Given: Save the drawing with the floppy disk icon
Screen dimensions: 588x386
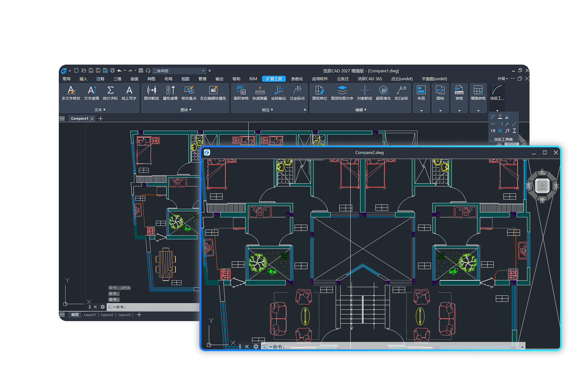Looking at the screenshot, I should pos(91,71).
